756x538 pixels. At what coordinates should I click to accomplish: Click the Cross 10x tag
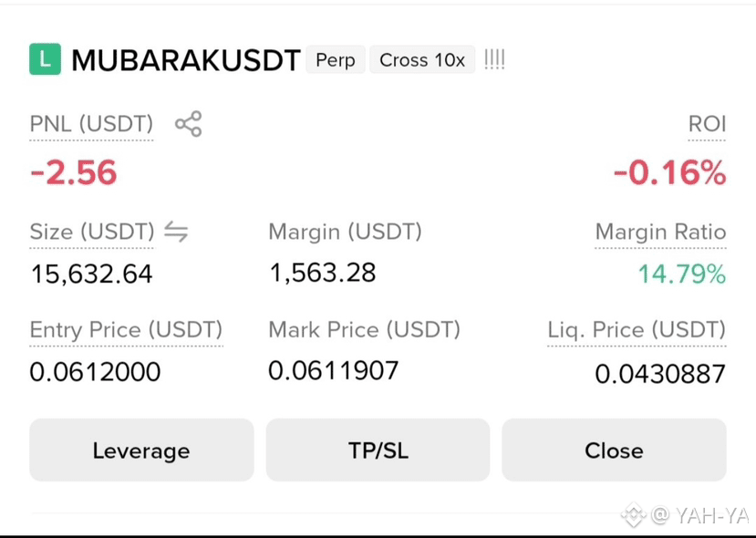422,60
